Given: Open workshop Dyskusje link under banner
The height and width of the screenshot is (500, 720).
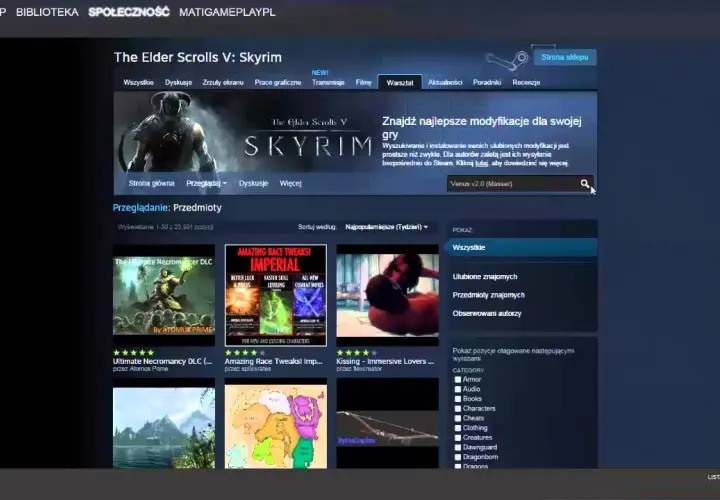Looking at the screenshot, I should click(x=253, y=183).
